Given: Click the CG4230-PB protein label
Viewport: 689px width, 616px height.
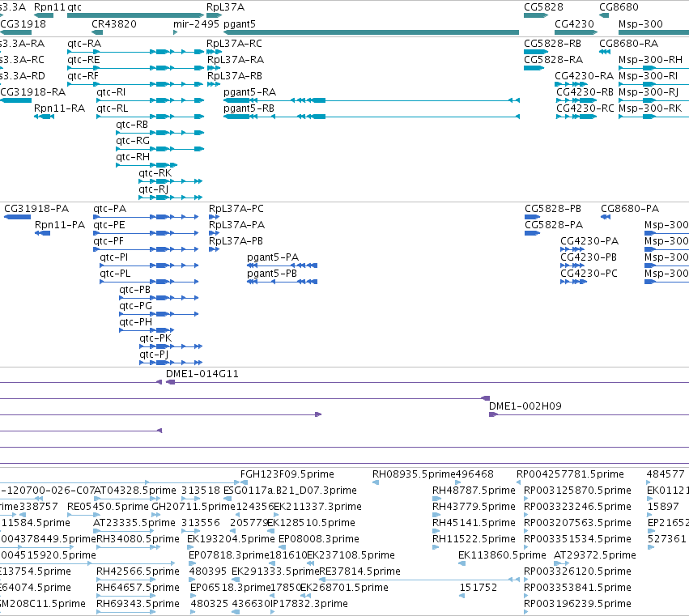Looking at the screenshot, I should tap(589, 257).
